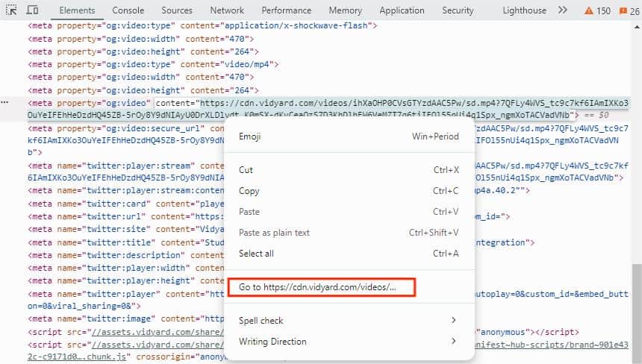
Task: Select the og:video:type video/mp4 meta line
Action: pyautogui.click(x=153, y=64)
